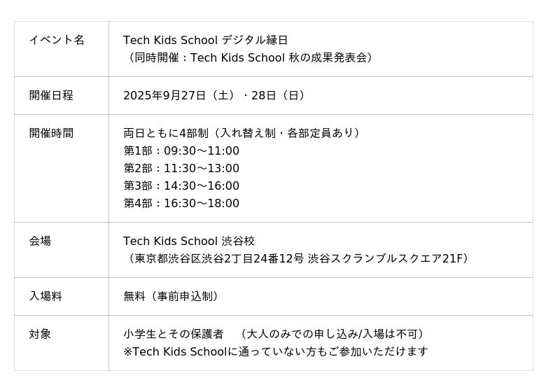
Task: Click the 対象 row label
Action: point(40,334)
